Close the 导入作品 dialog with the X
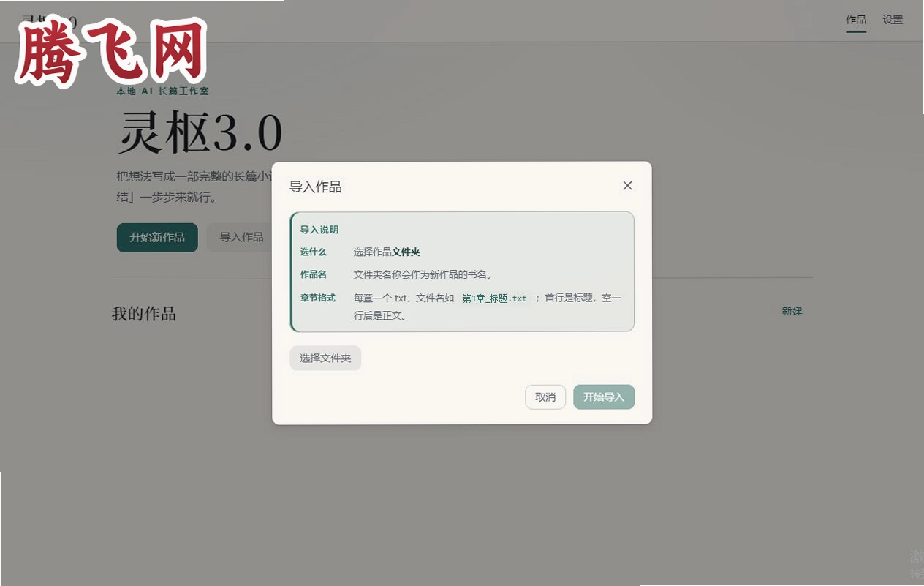The image size is (924, 586). click(x=627, y=186)
